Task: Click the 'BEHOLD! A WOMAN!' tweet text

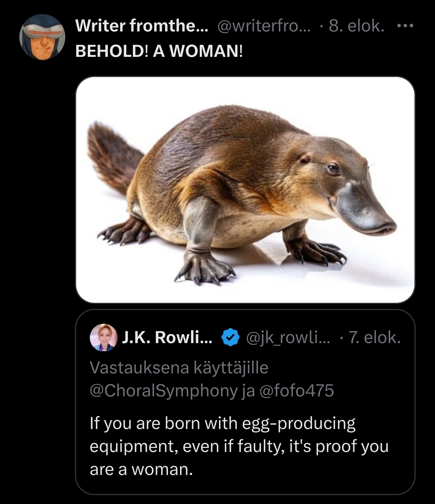Action: [x=159, y=51]
